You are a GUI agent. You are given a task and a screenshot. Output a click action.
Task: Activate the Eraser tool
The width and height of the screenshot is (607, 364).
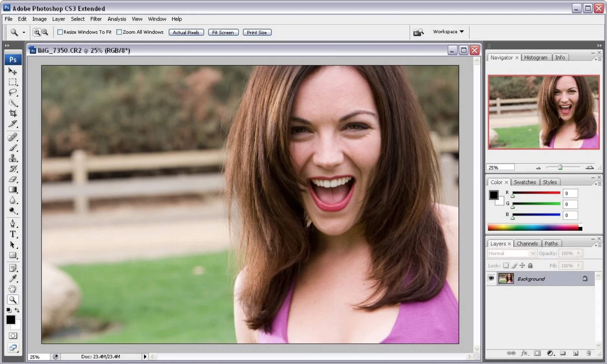[13, 179]
